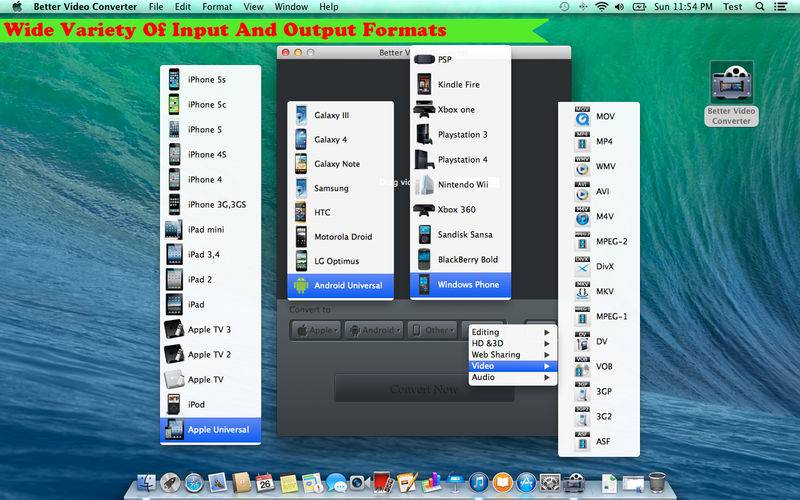
Task: Click the Spotlight search icon
Action: pos(760,7)
